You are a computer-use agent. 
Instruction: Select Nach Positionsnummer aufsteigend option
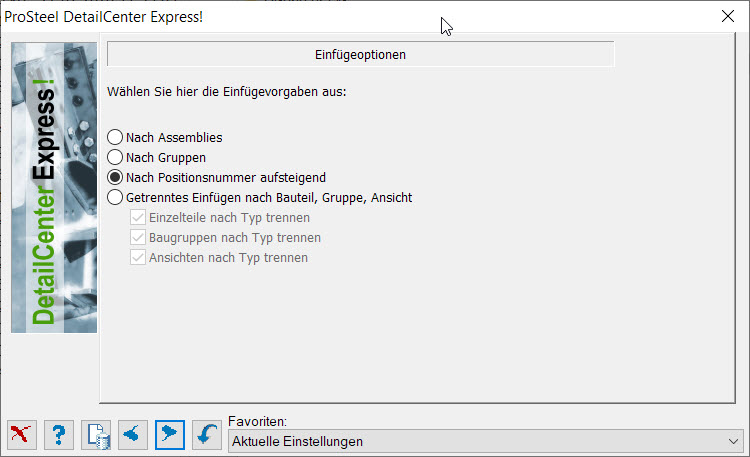[115, 178]
